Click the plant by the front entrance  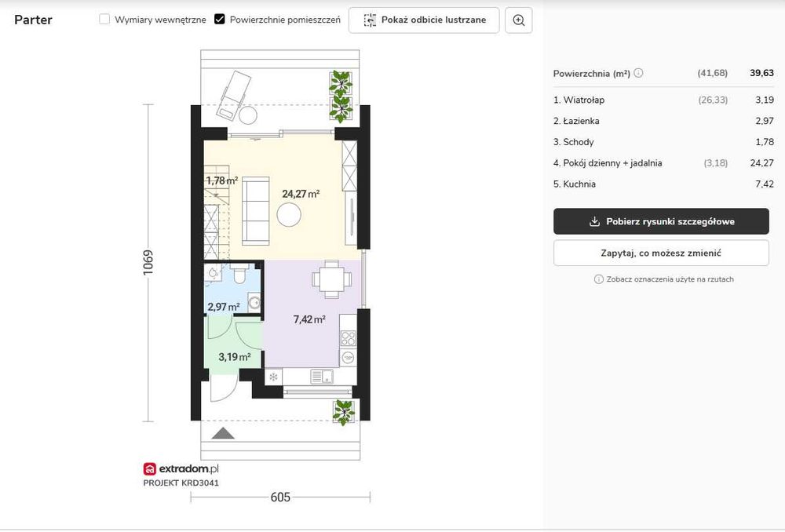344,412
